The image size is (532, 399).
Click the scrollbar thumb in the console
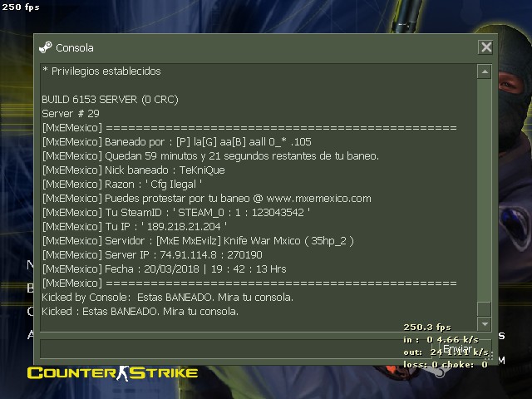pos(485,308)
